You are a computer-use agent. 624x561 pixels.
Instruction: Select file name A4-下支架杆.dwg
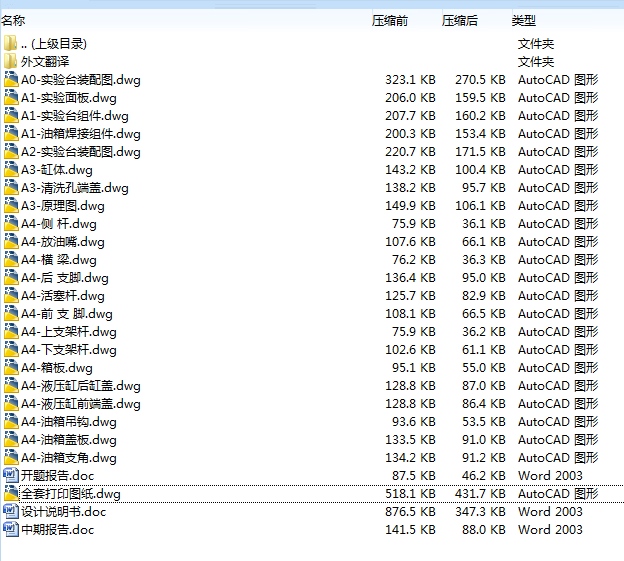point(69,349)
